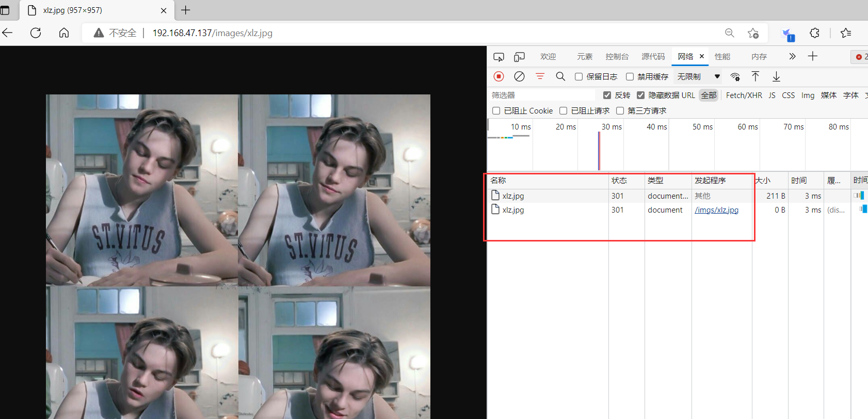Enable the 禁用缓存 checkbox
This screenshot has height=419, width=868.
point(630,76)
